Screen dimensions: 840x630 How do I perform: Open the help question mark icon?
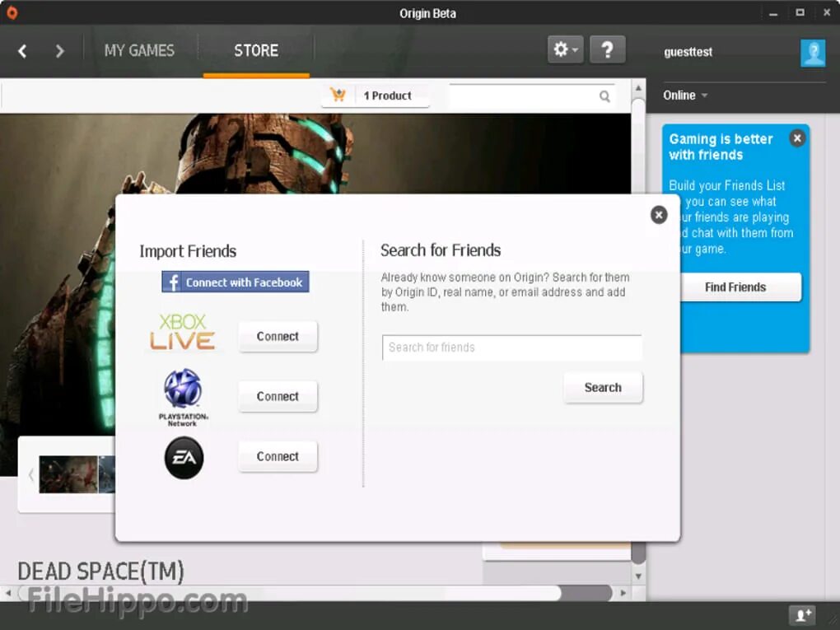point(608,49)
